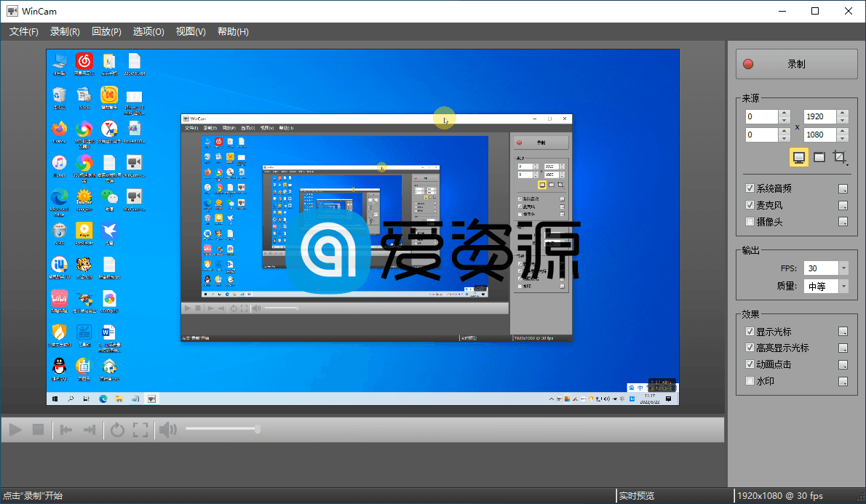The image size is (866, 504).
Task: Open the FPS dropdown
Action: coord(845,268)
